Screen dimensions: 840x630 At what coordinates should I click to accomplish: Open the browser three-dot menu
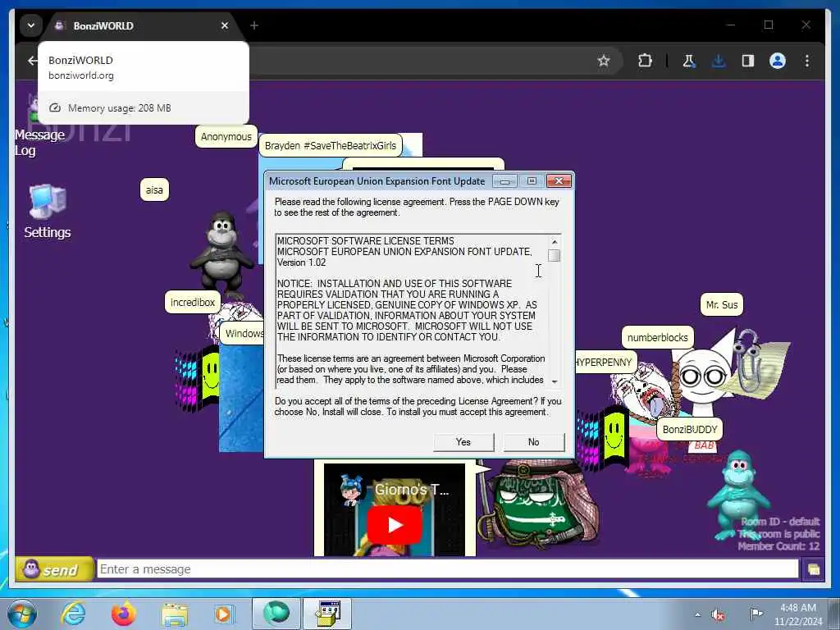point(807,61)
